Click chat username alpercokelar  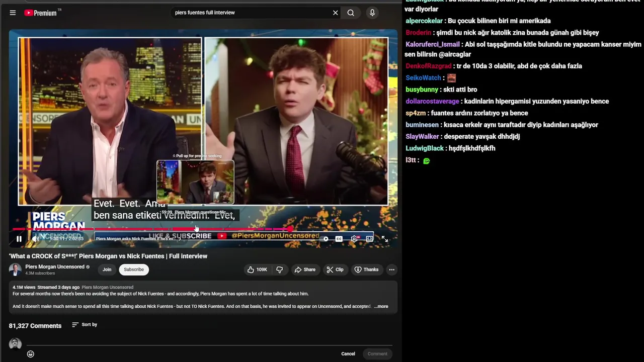424,21
